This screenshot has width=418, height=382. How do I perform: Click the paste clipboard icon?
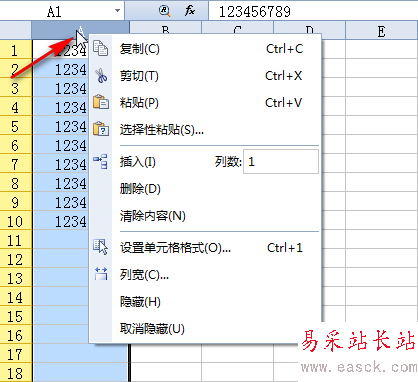[x=101, y=102]
